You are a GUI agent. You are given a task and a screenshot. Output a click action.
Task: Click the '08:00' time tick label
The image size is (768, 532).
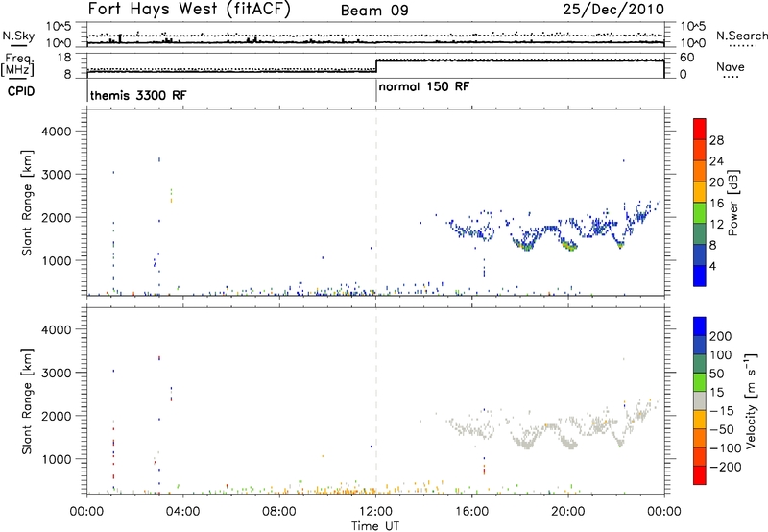click(279, 512)
